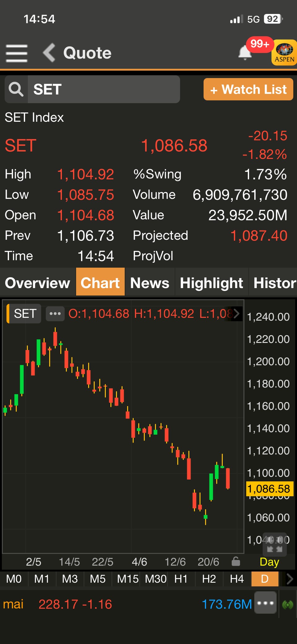Select the M1 timeframe

pyautogui.click(x=42, y=579)
